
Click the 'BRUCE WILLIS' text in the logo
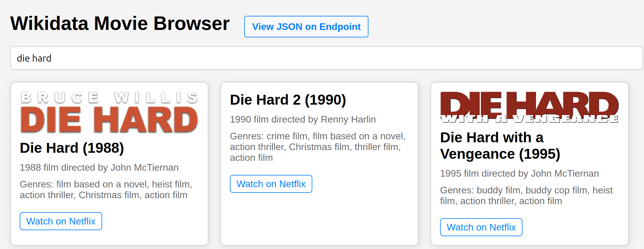pyautogui.click(x=109, y=98)
